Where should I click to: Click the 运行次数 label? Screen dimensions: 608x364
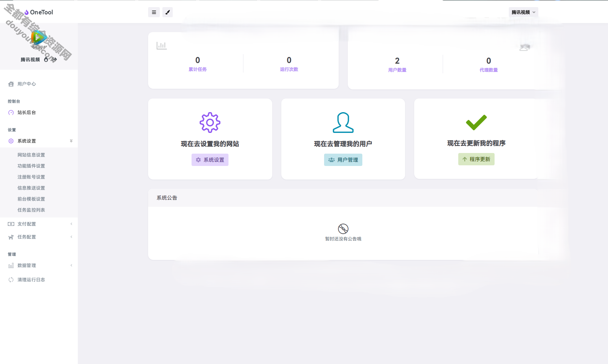pyautogui.click(x=289, y=69)
